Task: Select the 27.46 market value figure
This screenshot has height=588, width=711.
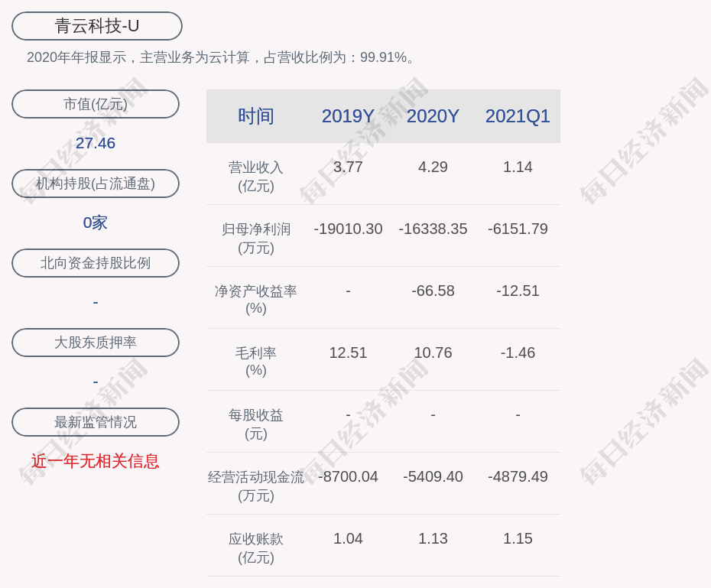Action: [x=96, y=143]
